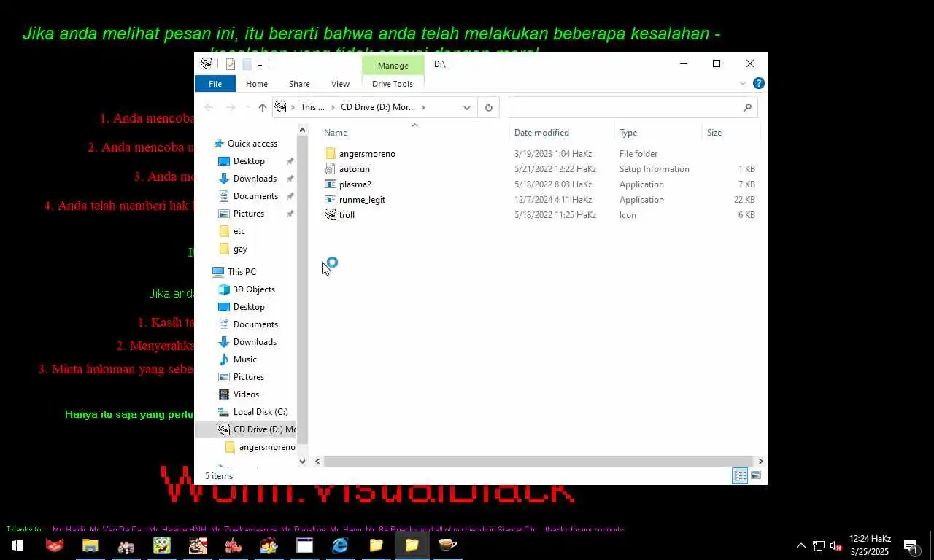This screenshot has width=934, height=560.
Task: Select the runme_legit application file
Action: tap(362, 200)
